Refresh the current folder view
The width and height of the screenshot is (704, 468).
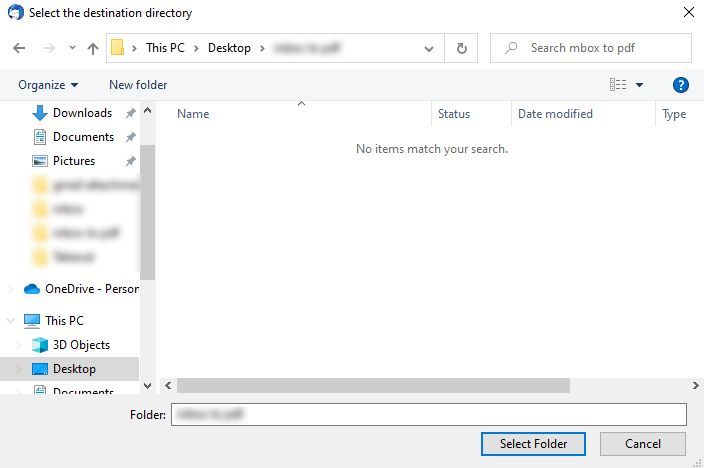pos(461,48)
